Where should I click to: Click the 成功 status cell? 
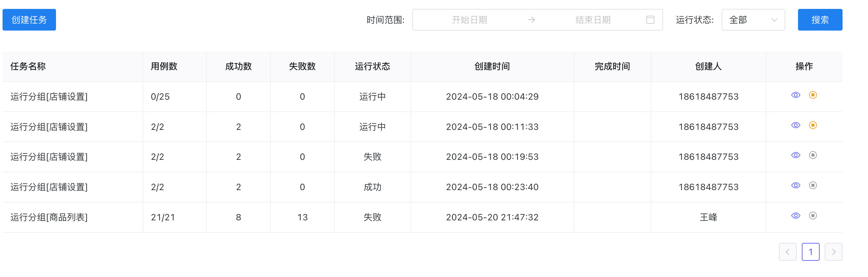(372, 187)
